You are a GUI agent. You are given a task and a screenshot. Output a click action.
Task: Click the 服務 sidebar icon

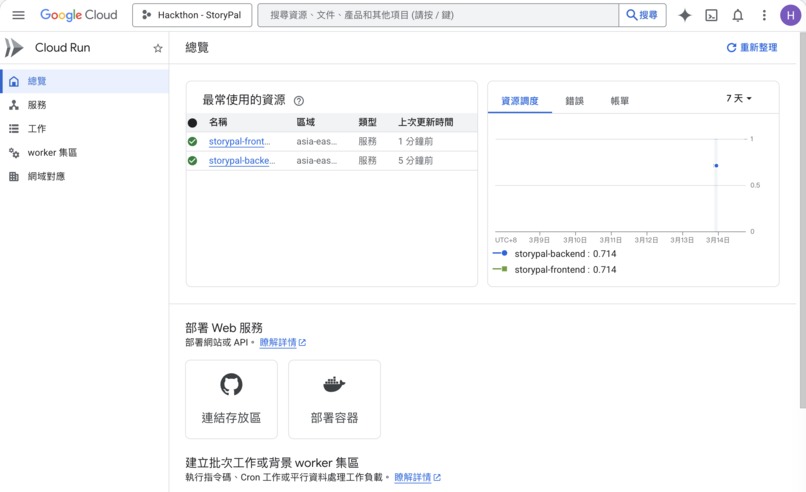tap(14, 105)
